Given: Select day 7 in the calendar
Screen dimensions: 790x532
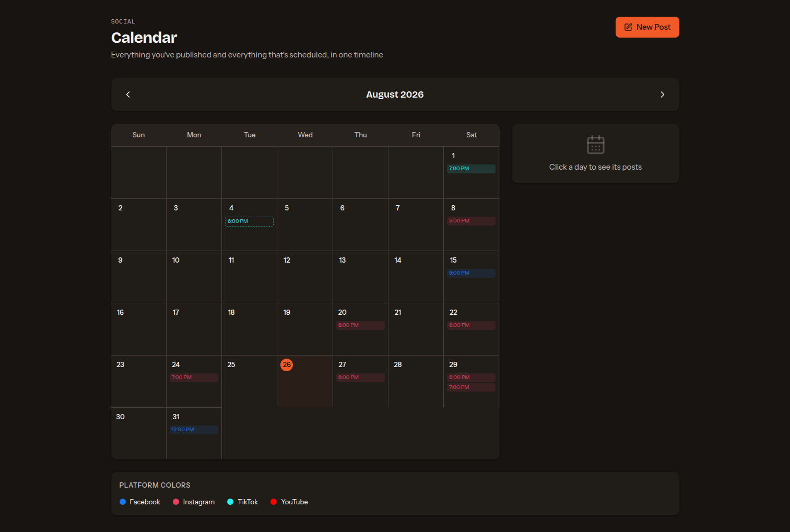Looking at the screenshot, I should [416, 224].
